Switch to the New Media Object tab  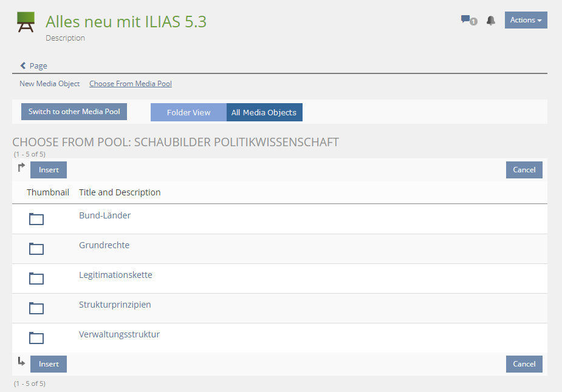tap(49, 84)
